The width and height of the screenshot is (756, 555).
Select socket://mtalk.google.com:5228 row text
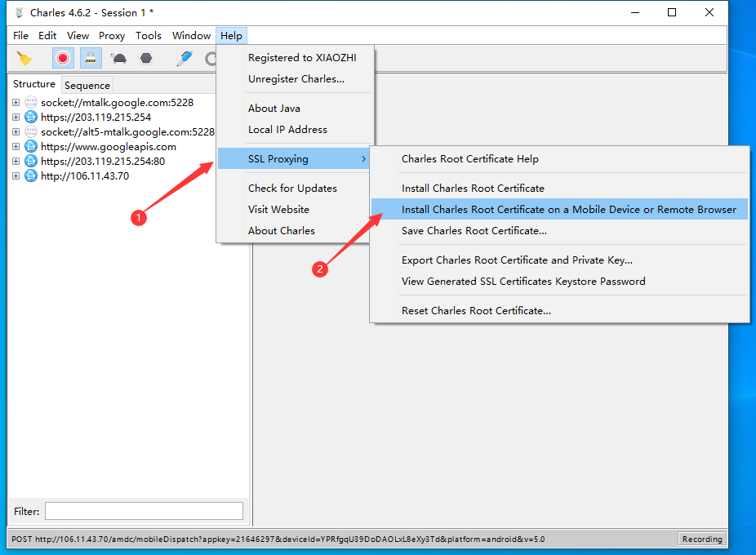(x=118, y=102)
